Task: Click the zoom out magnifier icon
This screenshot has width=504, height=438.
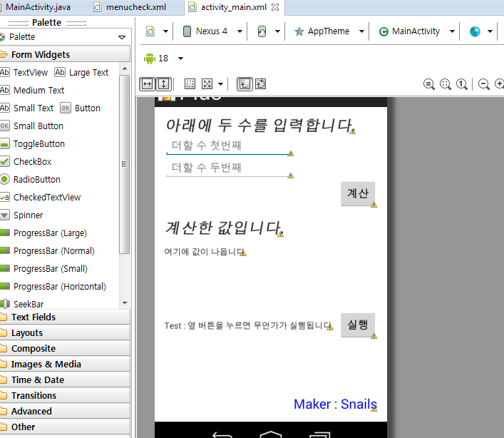Action: click(483, 83)
